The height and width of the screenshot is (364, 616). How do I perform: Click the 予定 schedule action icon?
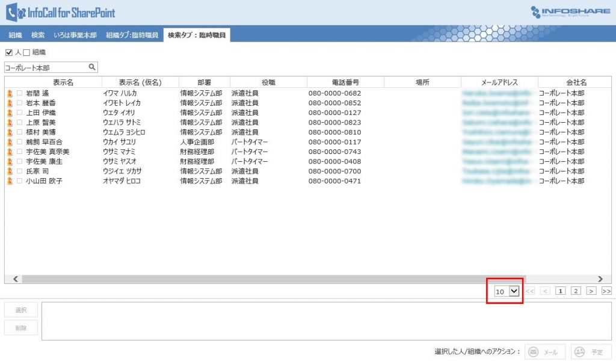[580, 352]
